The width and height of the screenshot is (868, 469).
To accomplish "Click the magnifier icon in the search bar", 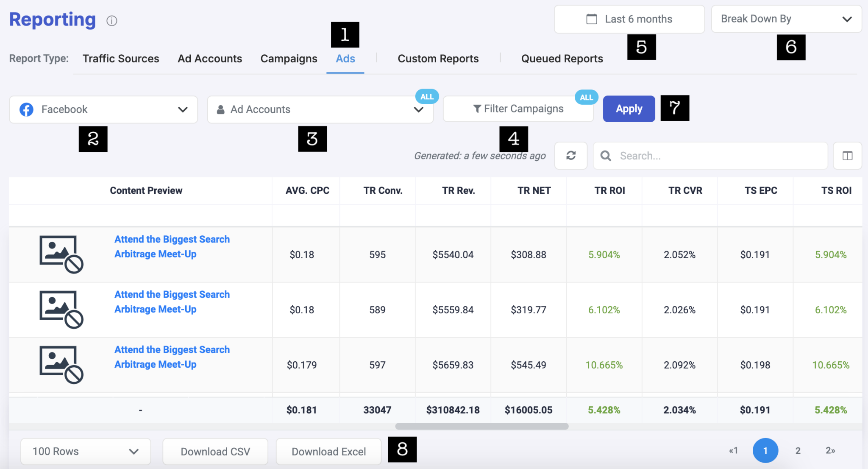I will coord(606,156).
